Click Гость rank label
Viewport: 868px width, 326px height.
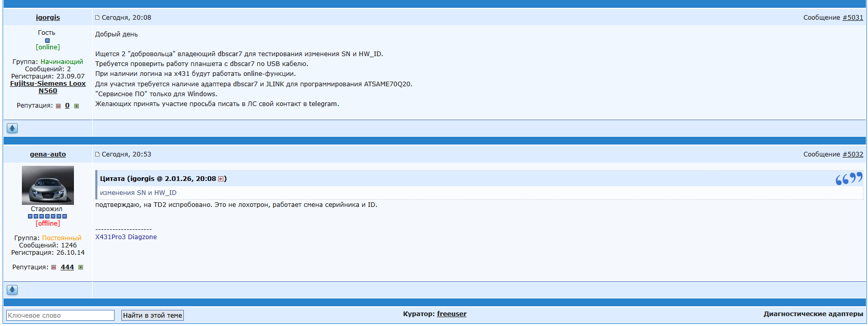click(x=46, y=33)
